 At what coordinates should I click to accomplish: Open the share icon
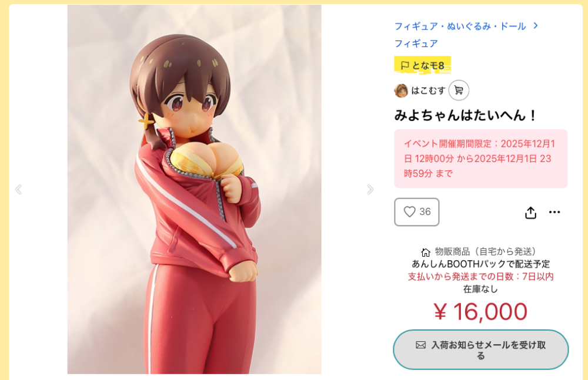click(x=530, y=213)
